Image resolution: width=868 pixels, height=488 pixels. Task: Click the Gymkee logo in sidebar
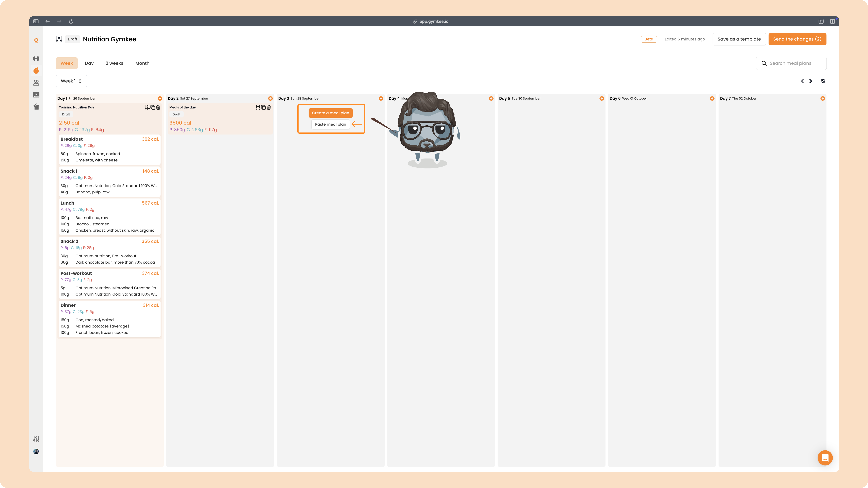point(36,41)
